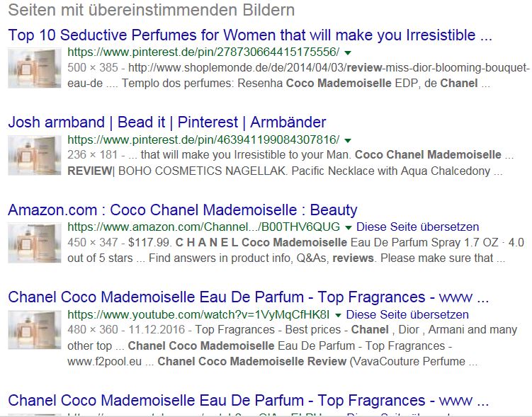Expand dropdown arrow beside the amazon.com URL

coord(348,227)
